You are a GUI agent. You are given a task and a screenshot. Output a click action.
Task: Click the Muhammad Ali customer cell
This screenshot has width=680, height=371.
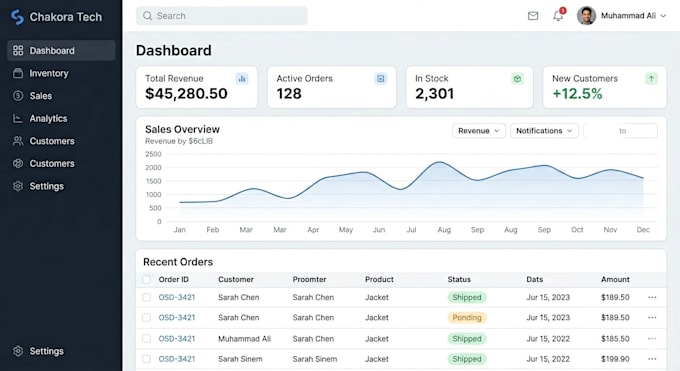[244, 338]
